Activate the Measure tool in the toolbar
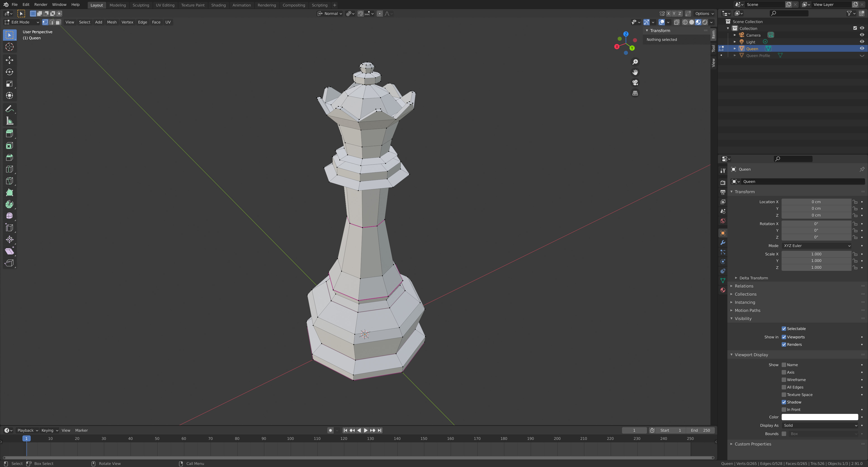 pyautogui.click(x=9, y=120)
